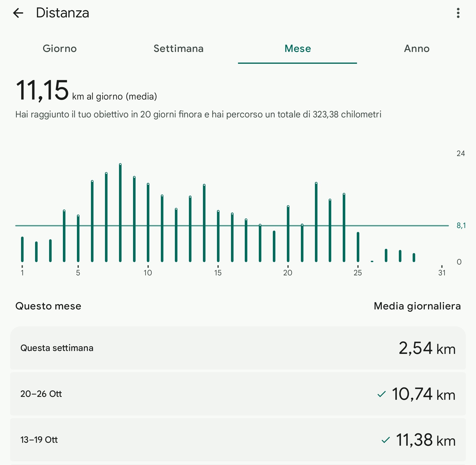This screenshot has width=476, height=465.
Task: Tap the 11,15 km daily average value
Action: coord(42,90)
